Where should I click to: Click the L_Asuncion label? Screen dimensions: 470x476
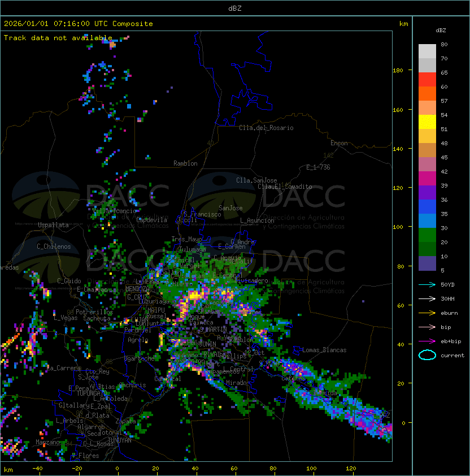click(x=257, y=220)
